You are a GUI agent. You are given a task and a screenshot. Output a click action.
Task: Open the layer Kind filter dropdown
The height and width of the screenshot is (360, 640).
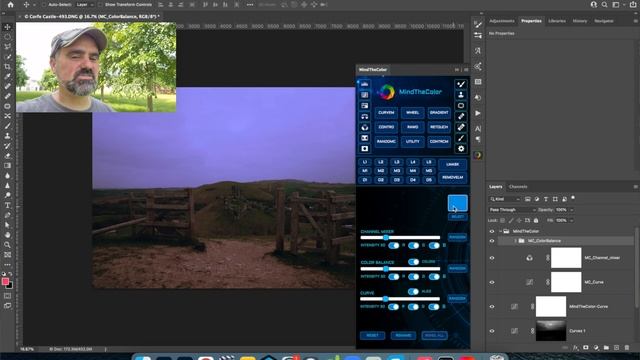pos(504,199)
